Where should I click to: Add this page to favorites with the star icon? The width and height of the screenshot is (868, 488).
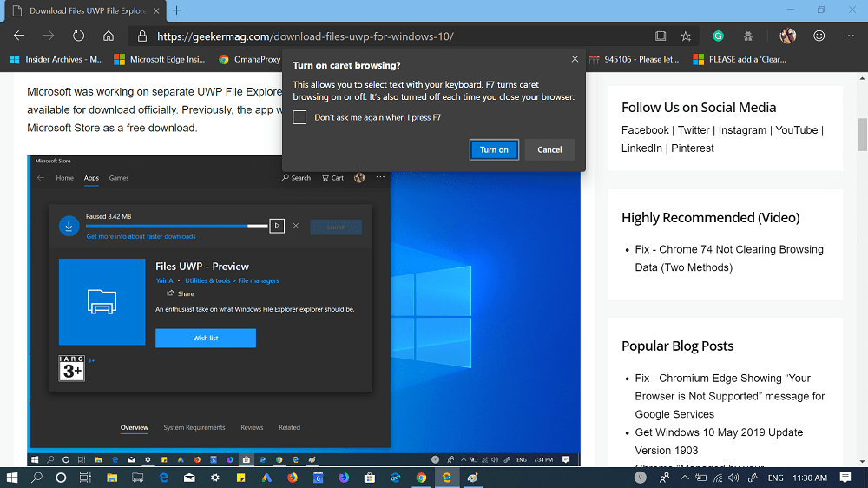(x=686, y=36)
